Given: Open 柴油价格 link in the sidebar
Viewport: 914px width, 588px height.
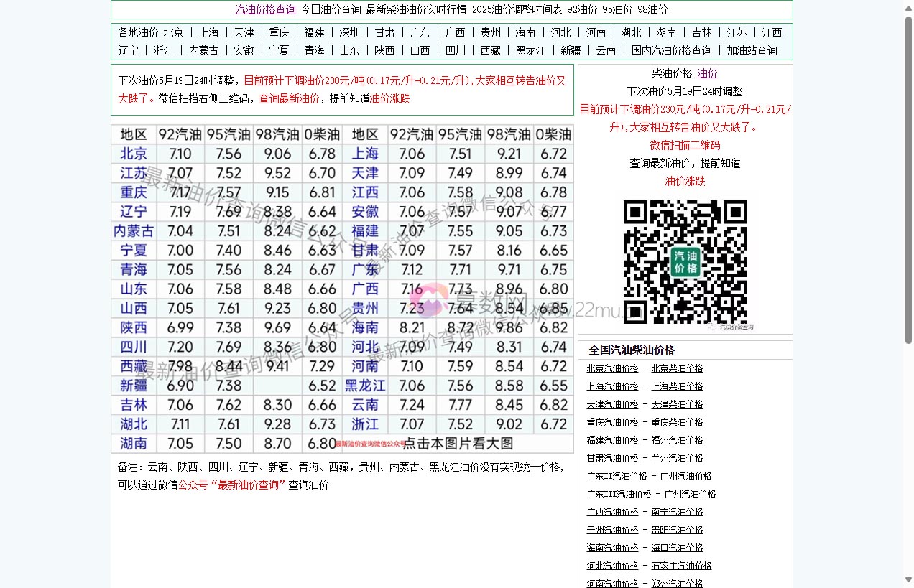Looking at the screenshot, I should [x=673, y=73].
